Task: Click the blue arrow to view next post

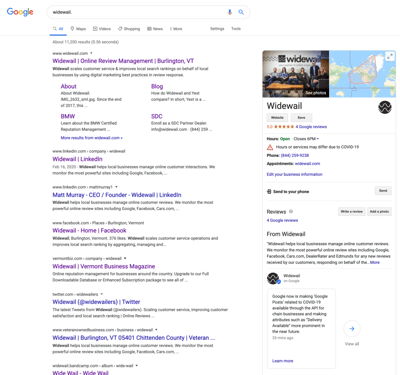Action: 352,329
